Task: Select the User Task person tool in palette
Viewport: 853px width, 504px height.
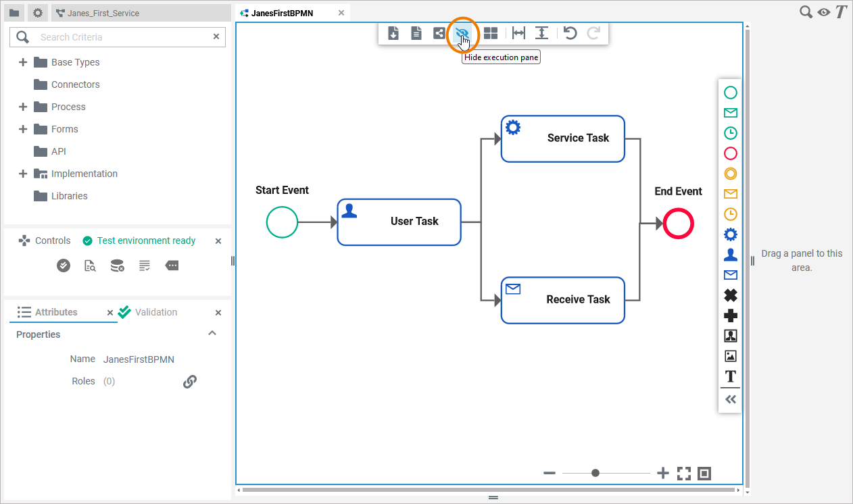Action: coord(730,255)
